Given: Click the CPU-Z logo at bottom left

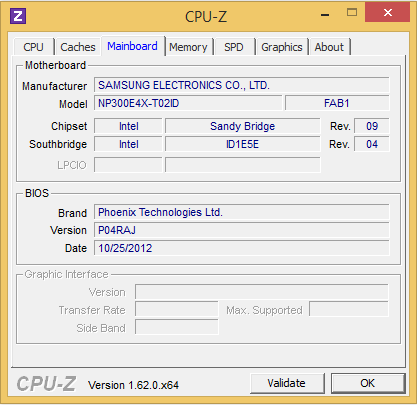Looking at the screenshot, I should [46, 384].
